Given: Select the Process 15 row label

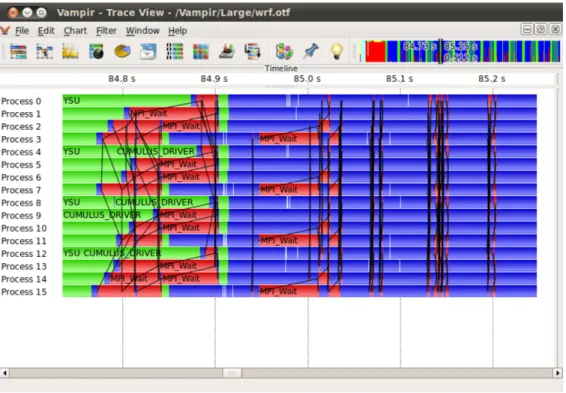Looking at the screenshot, I should [24, 292].
